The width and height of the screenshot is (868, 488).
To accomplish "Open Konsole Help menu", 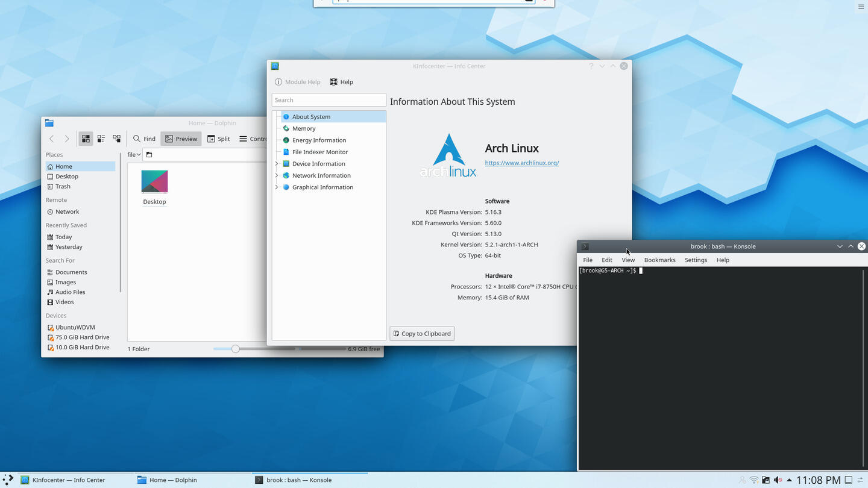I will coord(723,260).
